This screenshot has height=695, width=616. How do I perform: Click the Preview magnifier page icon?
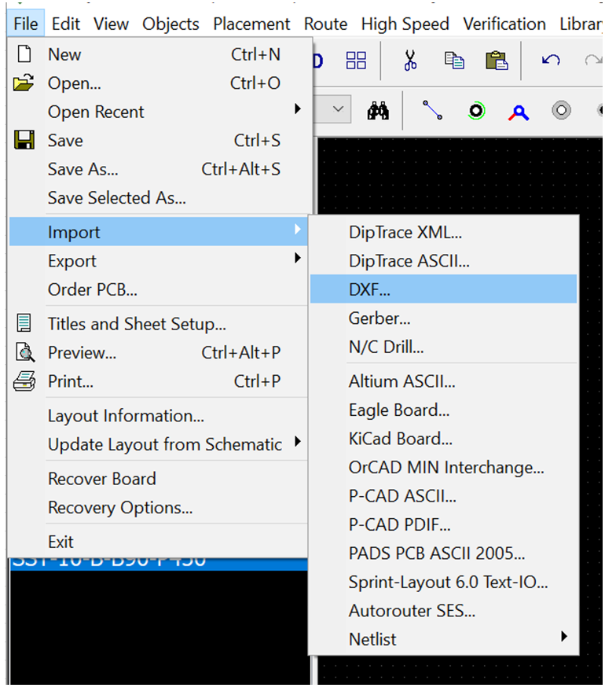(x=25, y=352)
